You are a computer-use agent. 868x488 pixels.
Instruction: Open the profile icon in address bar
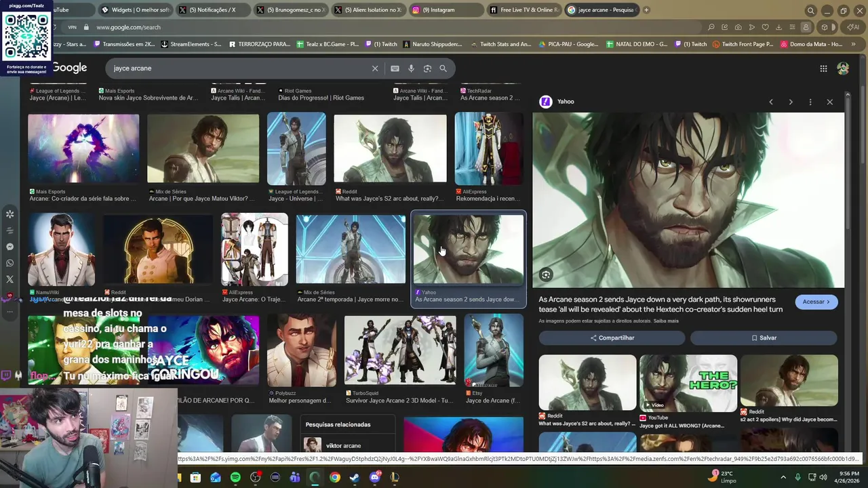click(806, 27)
